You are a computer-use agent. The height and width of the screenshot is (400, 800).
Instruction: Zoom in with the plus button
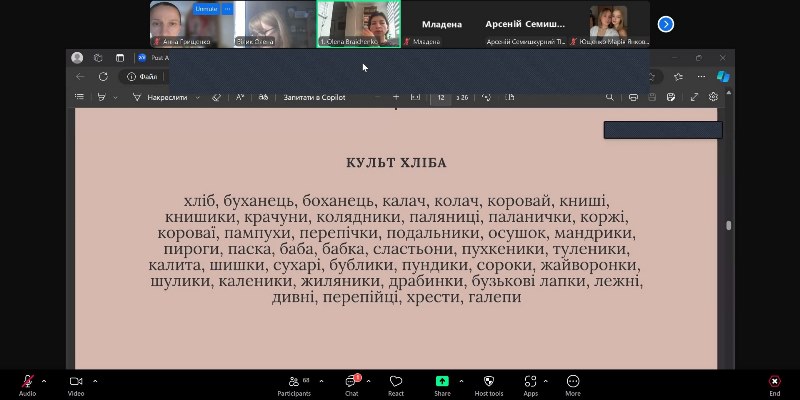coord(396,97)
